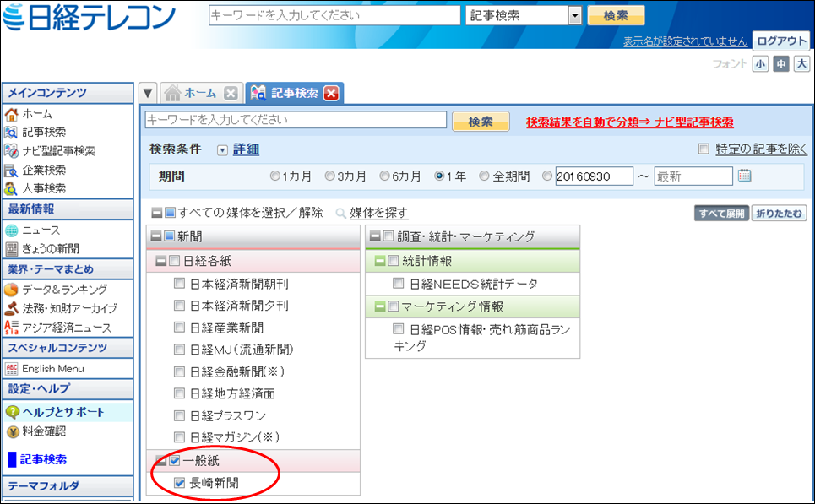Open データ&ランキング pie chart icon

click(x=11, y=290)
